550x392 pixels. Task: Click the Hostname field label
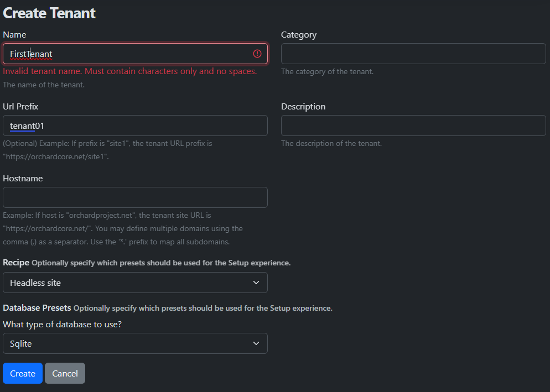(x=23, y=179)
